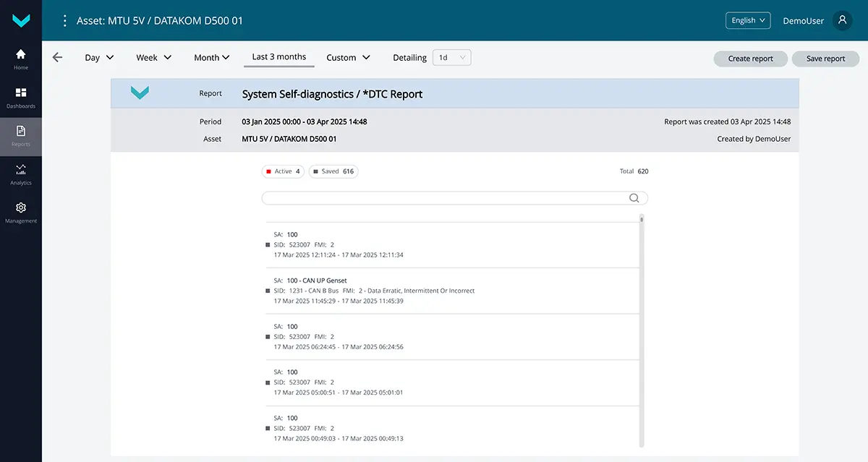Screen dimensions: 868x462
Task: Open the Home icon in sidebar
Action: click(21, 55)
